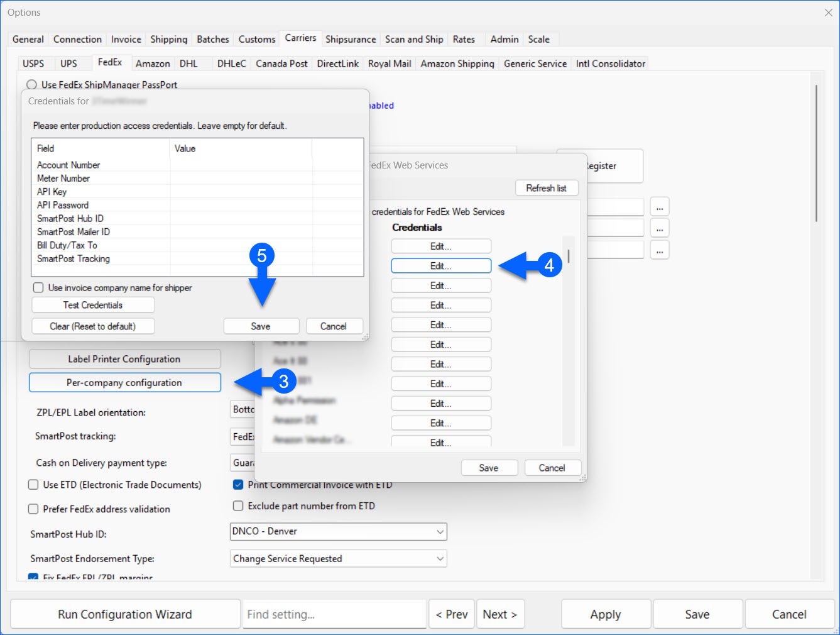
Task: Click the Value column header
Action: [241, 148]
